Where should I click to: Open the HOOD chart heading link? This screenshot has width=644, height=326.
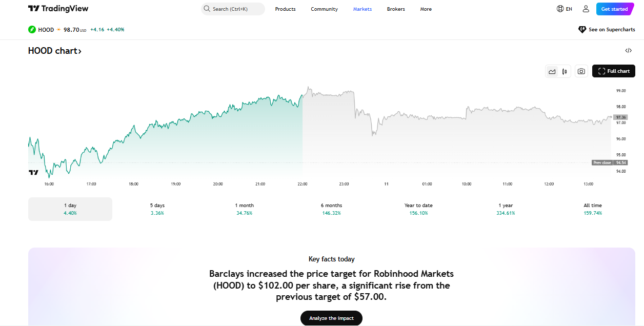(x=54, y=51)
